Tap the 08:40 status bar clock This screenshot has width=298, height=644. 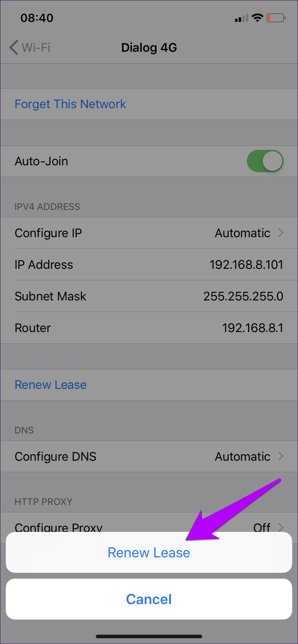[x=37, y=18]
